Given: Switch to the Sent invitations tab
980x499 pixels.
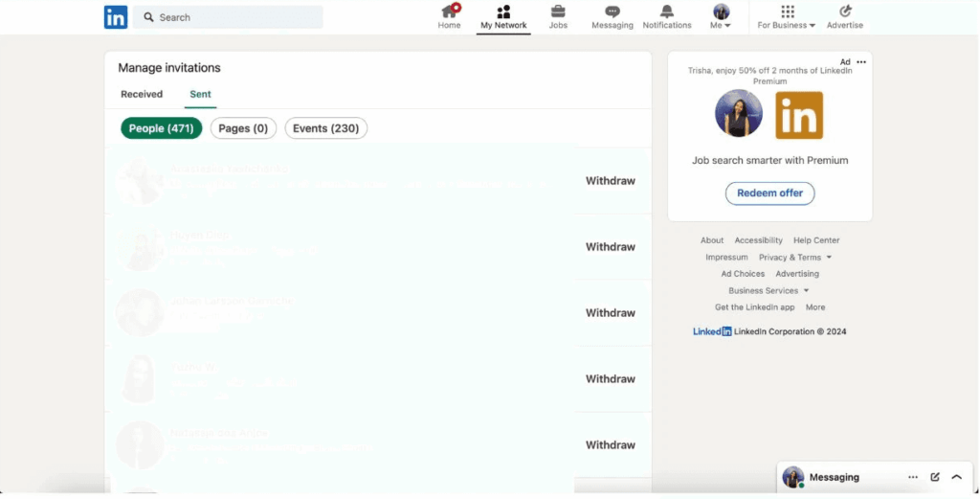Looking at the screenshot, I should [x=200, y=94].
